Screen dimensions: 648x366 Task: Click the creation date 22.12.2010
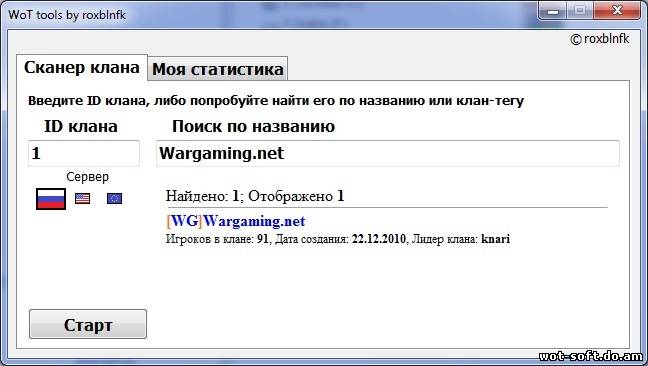click(379, 239)
